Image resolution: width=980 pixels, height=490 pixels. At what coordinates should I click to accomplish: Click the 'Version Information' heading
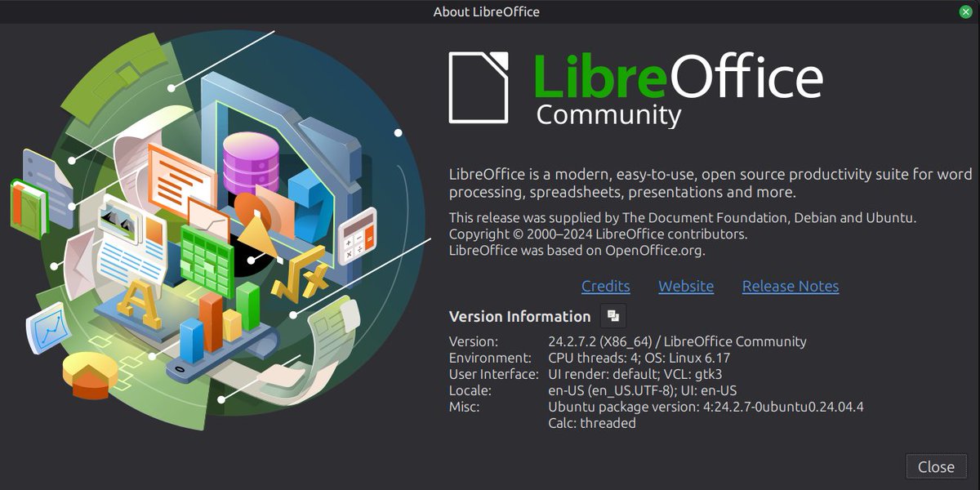pyautogui.click(x=519, y=316)
